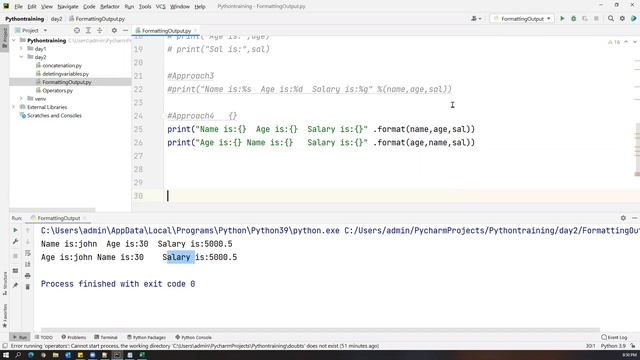Click Expand All icon in Project panel
This screenshot has width=640, height=360.
tap(88, 30)
